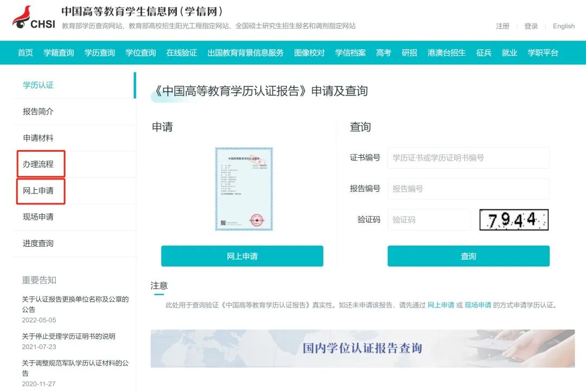Click the teal 网上申请 button

pyautogui.click(x=242, y=256)
